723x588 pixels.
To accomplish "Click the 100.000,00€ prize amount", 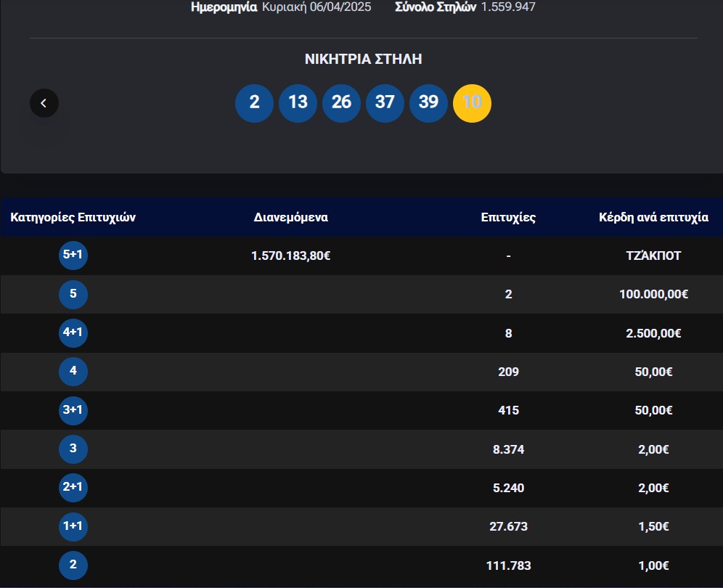I will click(653, 295).
